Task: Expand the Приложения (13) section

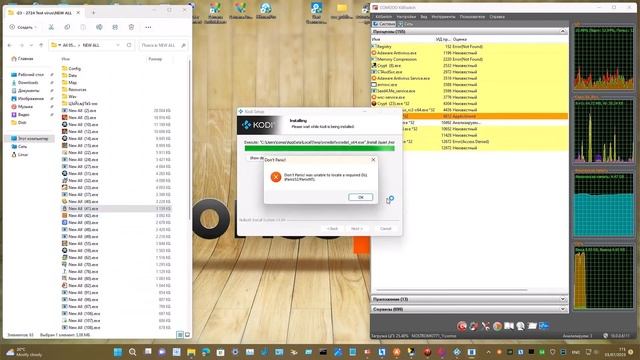Action: (x=562, y=299)
